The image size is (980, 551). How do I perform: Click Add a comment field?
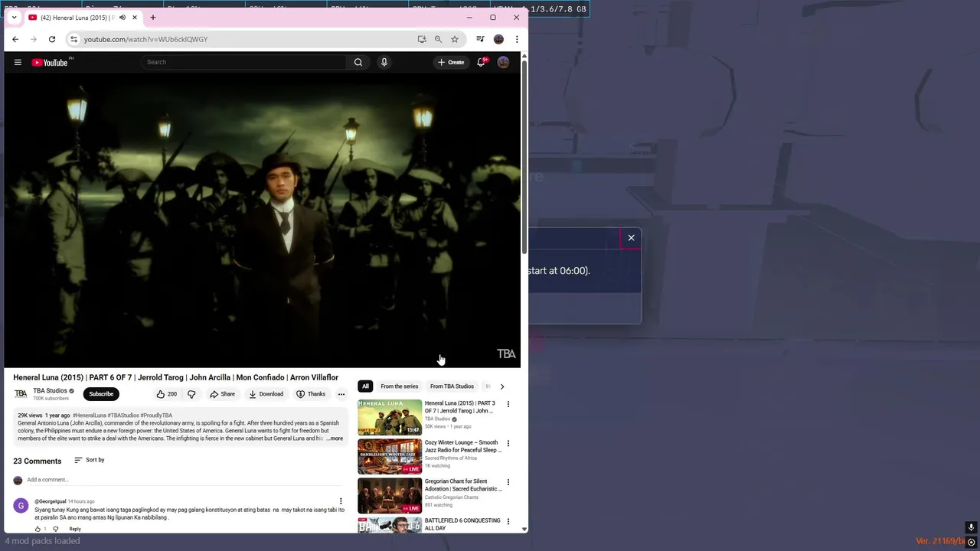pyautogui.click(x=185, y=480)
